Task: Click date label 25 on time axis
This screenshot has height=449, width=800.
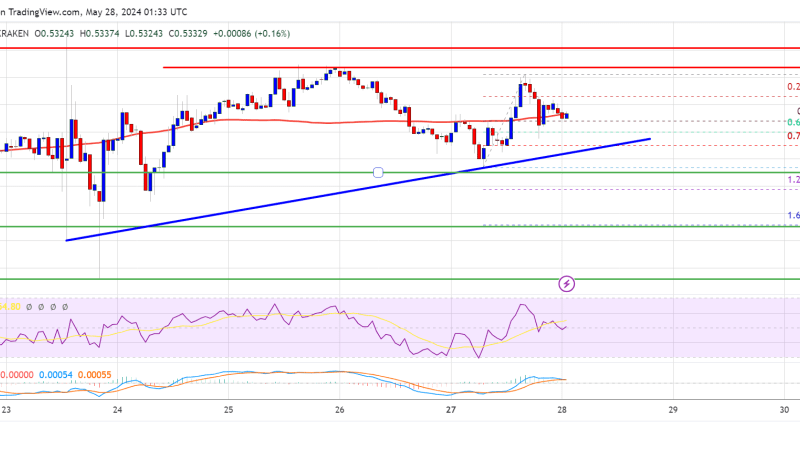Action: (229, 410)
